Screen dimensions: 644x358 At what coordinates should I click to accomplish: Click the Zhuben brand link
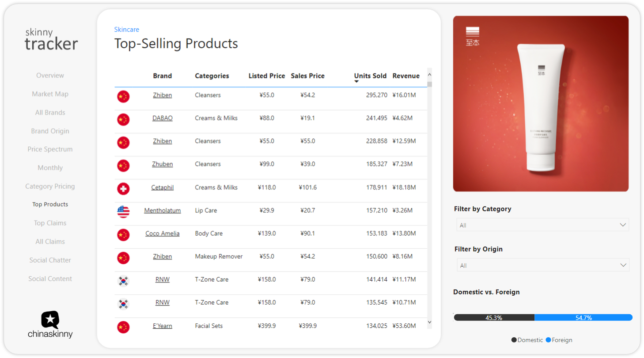click(163, 164)
